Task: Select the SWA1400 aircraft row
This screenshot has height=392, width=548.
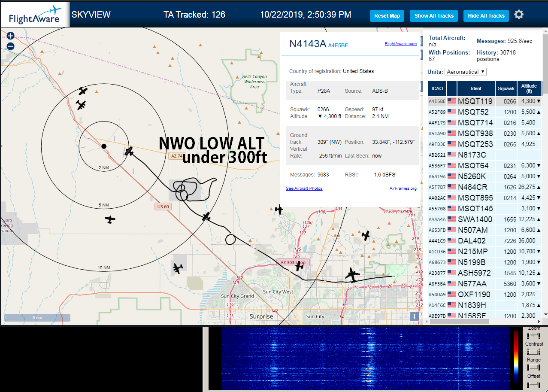Action: pyautogui.click(x=485, y=219)
